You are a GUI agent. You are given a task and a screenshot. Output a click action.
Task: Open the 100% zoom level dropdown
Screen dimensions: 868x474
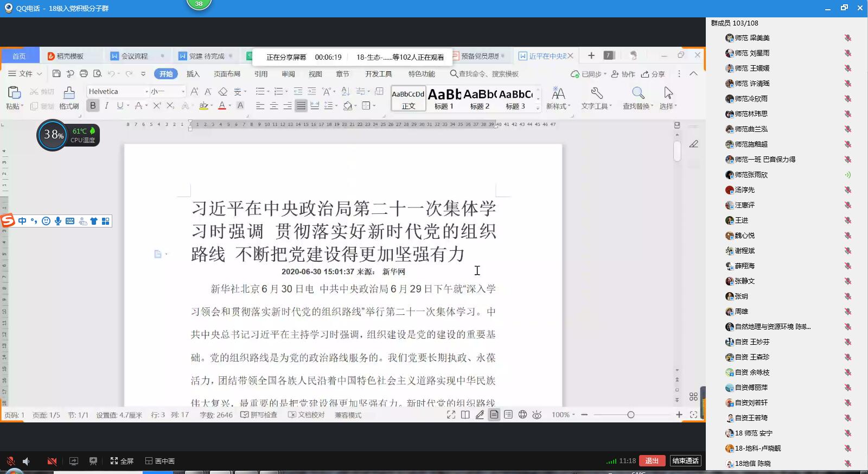563,415
